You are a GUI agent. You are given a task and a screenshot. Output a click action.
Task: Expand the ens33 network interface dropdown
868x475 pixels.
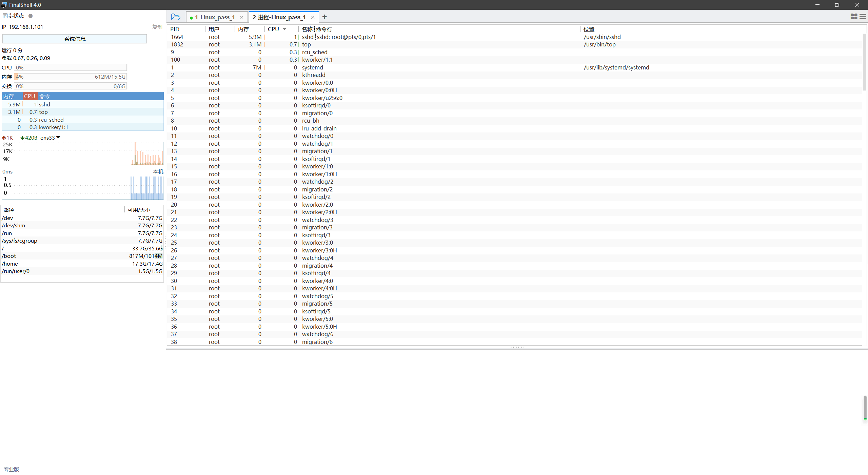click(58, 138)
